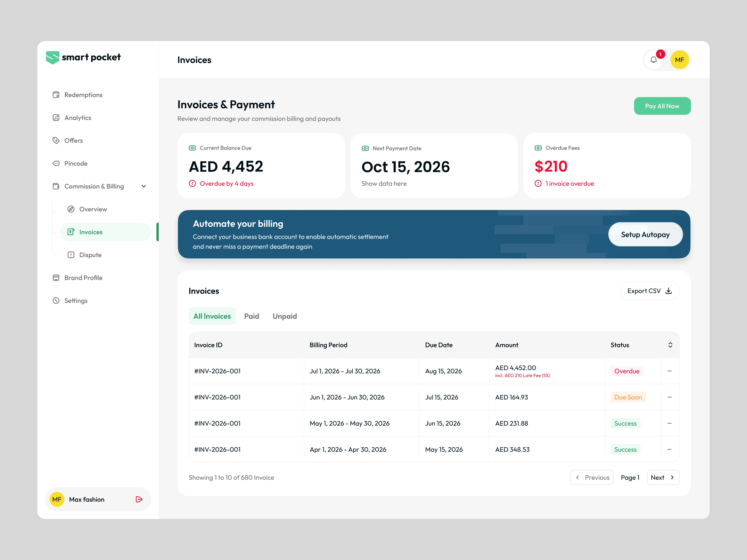Open more options for Jun 15, 2026 invoice

click(669, 423)
